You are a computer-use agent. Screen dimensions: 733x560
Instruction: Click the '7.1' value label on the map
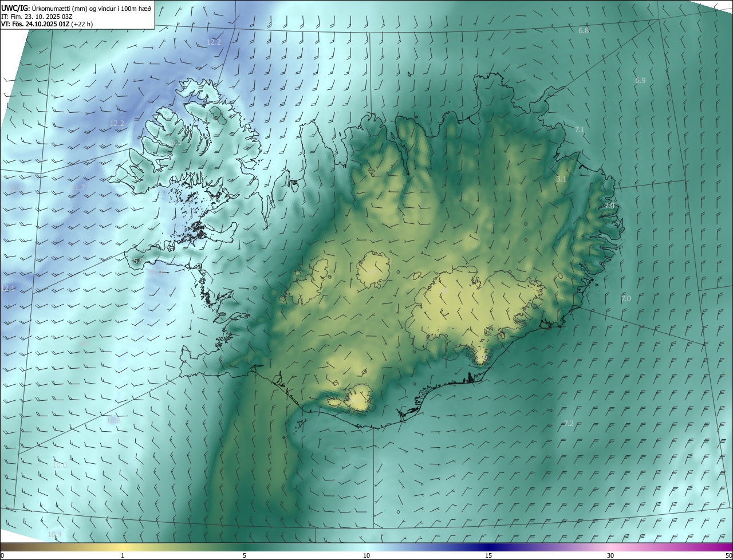click(580, 130)
